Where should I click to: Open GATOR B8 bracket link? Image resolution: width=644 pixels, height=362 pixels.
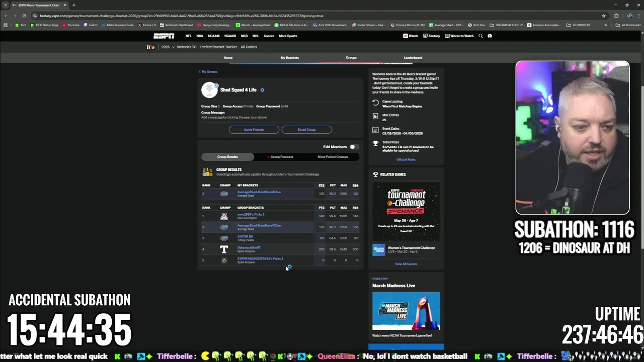pyautogui.click(x=245, y=237)
